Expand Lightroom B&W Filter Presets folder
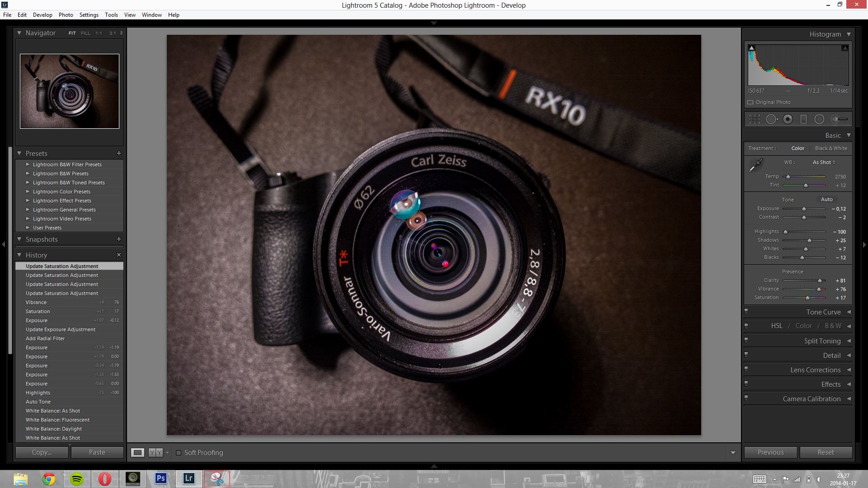Viewport: 868px width, 488px height. point(28,164)
